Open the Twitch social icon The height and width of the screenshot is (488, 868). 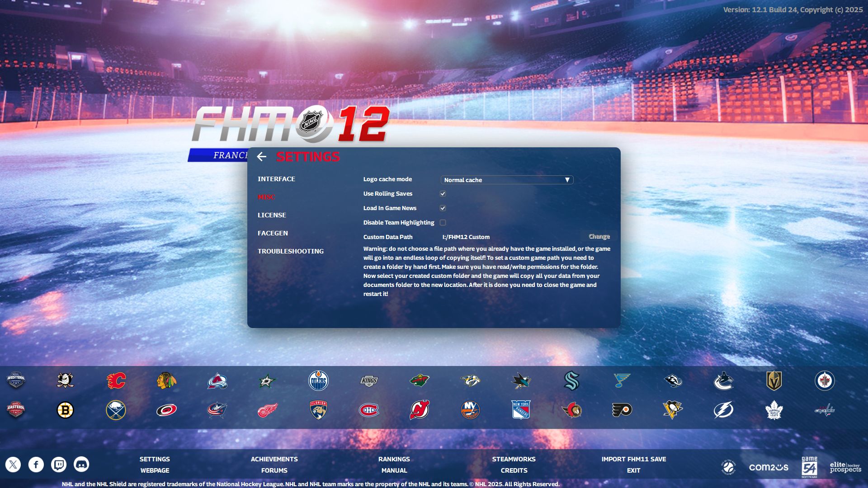59,464
